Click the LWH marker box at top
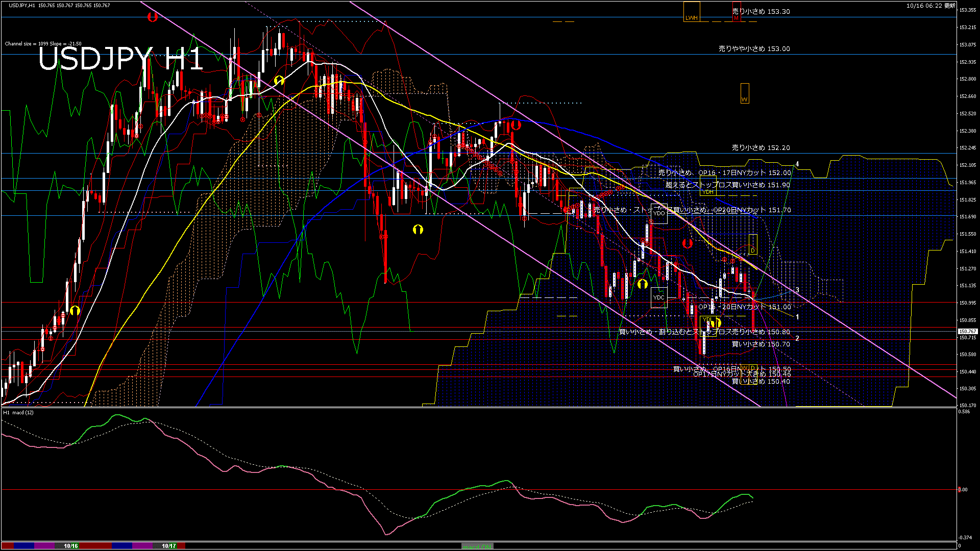The image size is (980, 551). tap(692, 12)
